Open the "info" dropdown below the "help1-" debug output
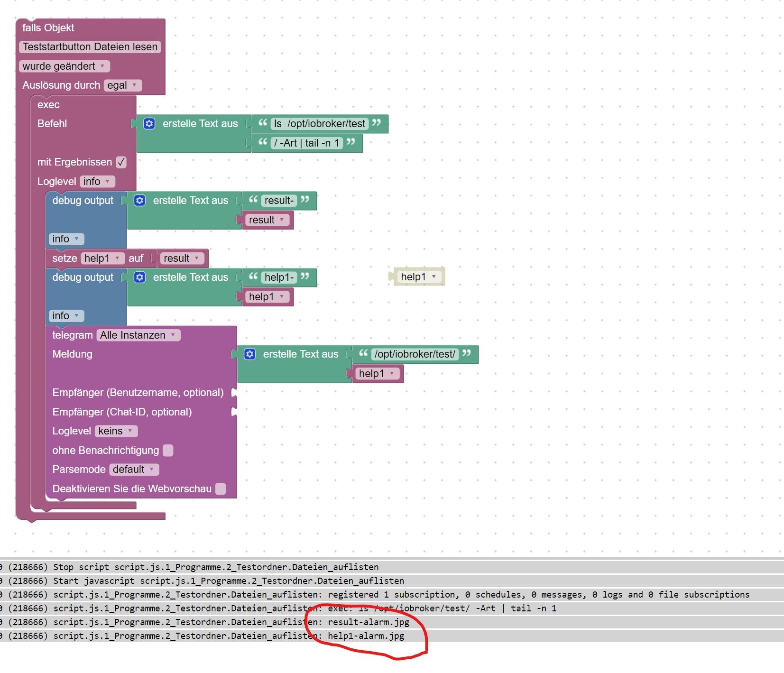Viewport: 784px width, 673px height. tap(66, 316)
